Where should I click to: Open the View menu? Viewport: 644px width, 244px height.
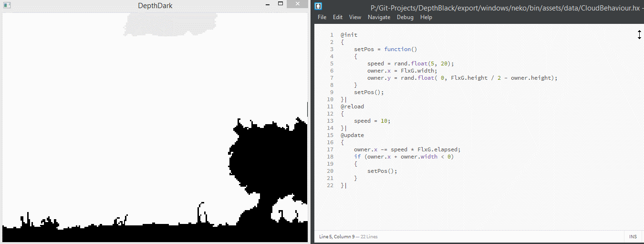point(355,17)
